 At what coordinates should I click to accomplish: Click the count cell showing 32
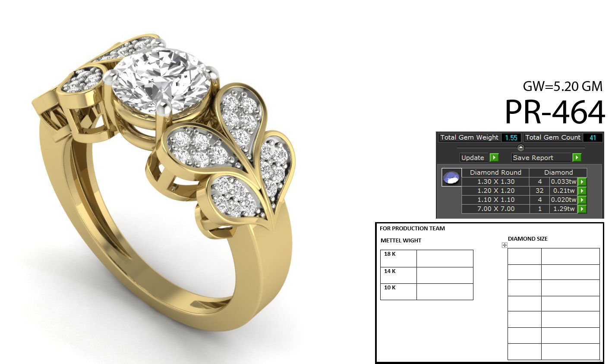[x=539, y=191]
